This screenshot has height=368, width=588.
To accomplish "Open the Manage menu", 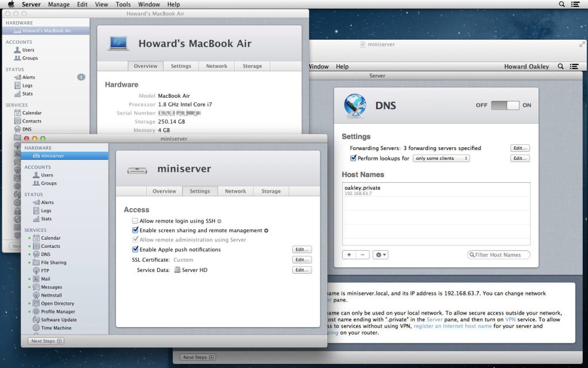I will tap(59, 5).
